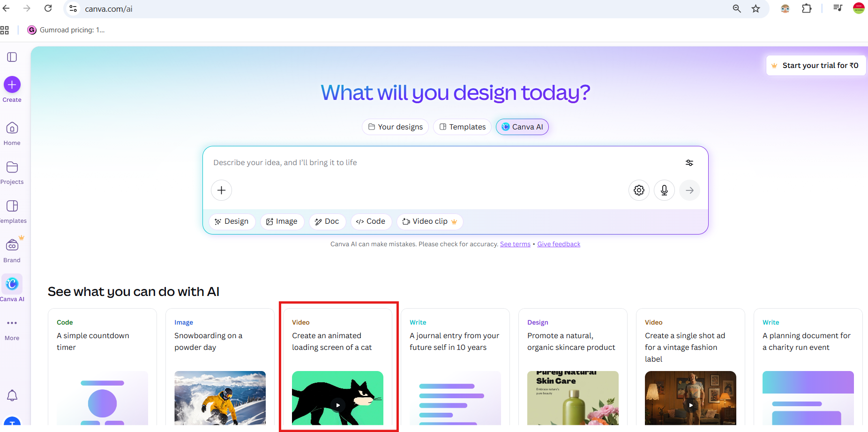Click the microphone voice input icon
The height and width of the screenshot is (432, 868).
(664, 190)
